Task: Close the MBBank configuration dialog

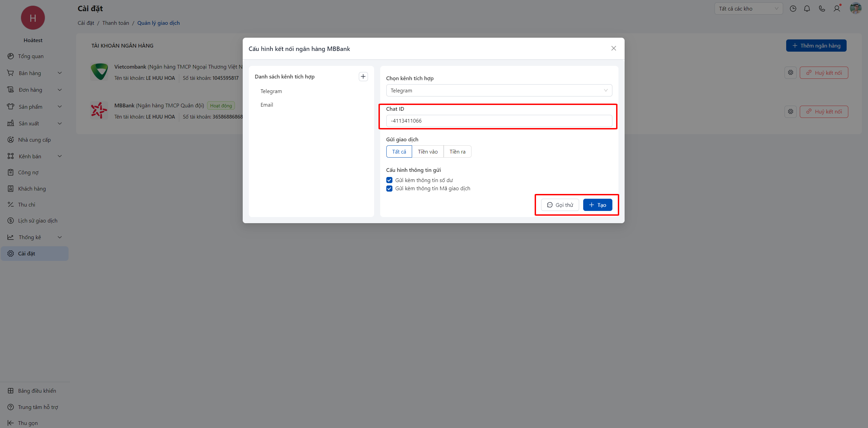Action: click(613, 48)
